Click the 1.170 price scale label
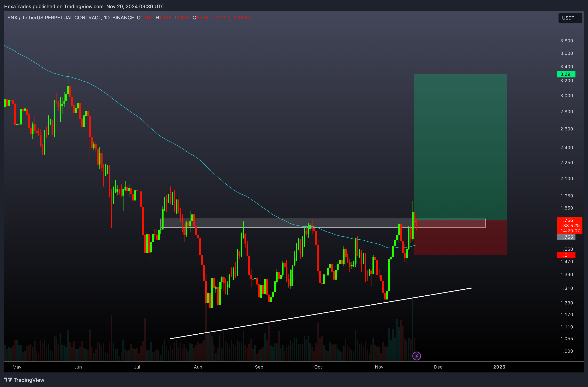Viewport: 588px width, 387px height. click(x=566, y=315)
